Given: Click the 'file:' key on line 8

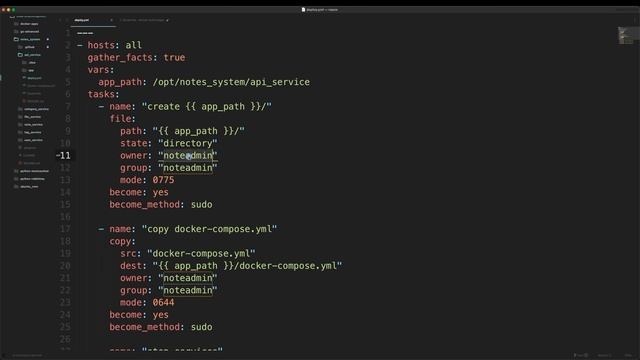Looking at the screenshot, I should 122,119.
